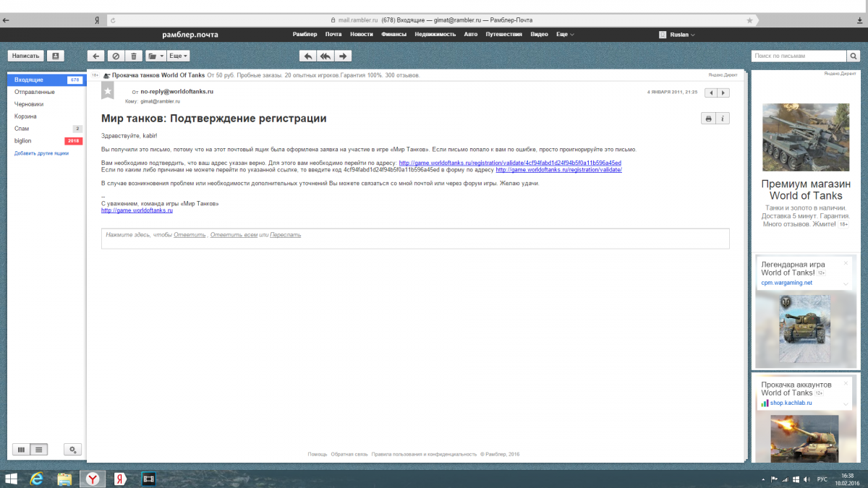
Task: Open the film strip video app in taskbar
Action: point(149,479)
